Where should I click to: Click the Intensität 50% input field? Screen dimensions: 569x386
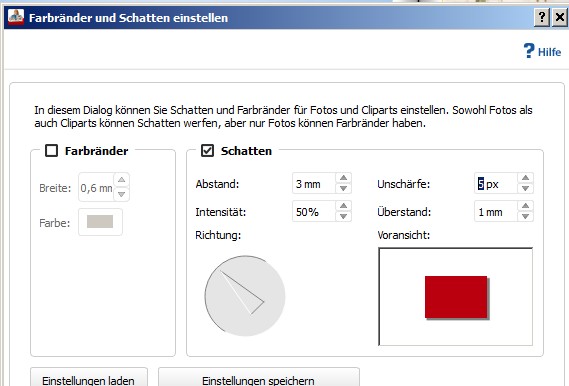[314, 212]
